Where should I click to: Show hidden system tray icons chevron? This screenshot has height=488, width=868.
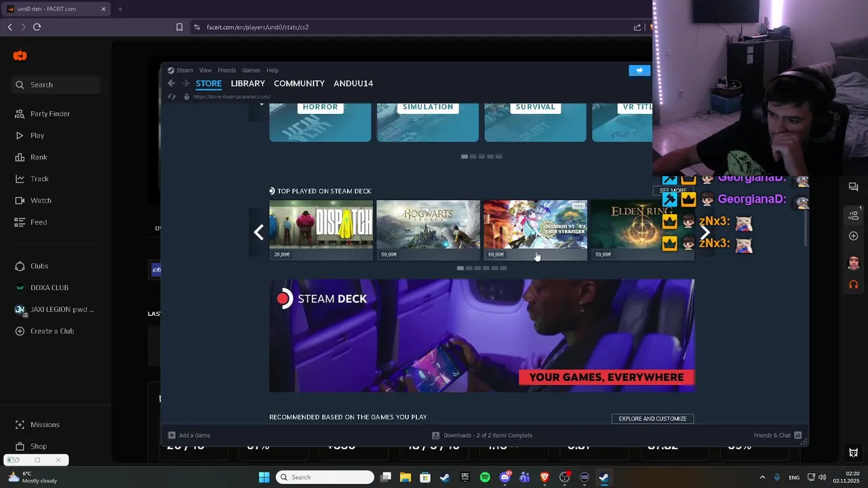tap(762, 477)
